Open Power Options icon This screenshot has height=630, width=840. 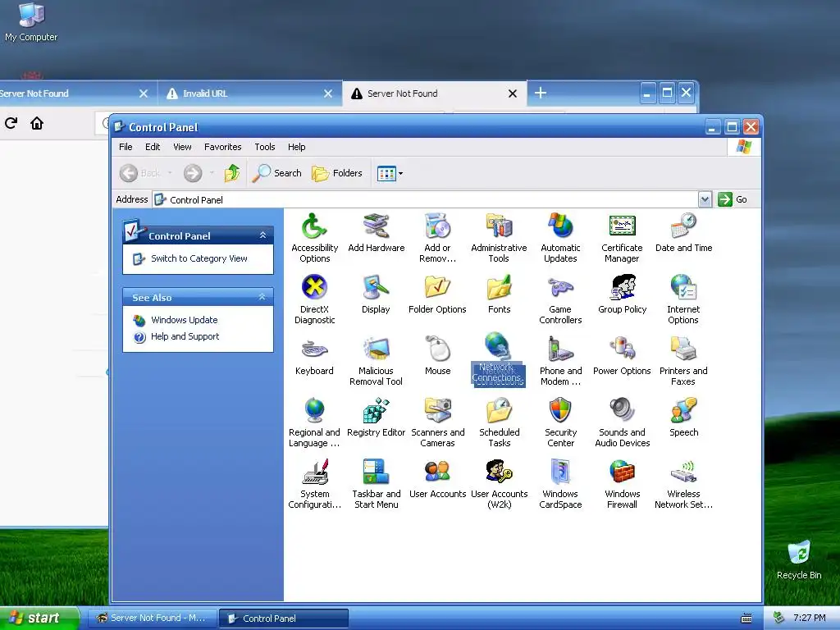(622, 356)
